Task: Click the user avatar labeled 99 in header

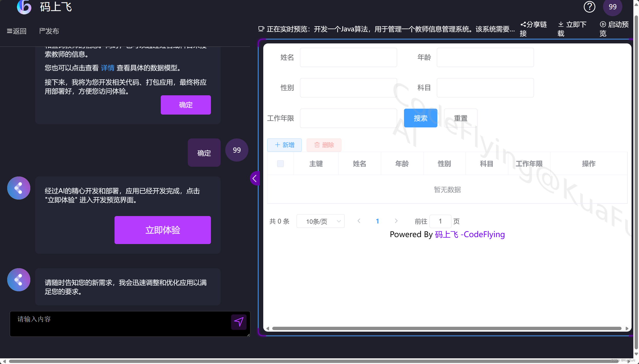Action: tap(612, 7)
